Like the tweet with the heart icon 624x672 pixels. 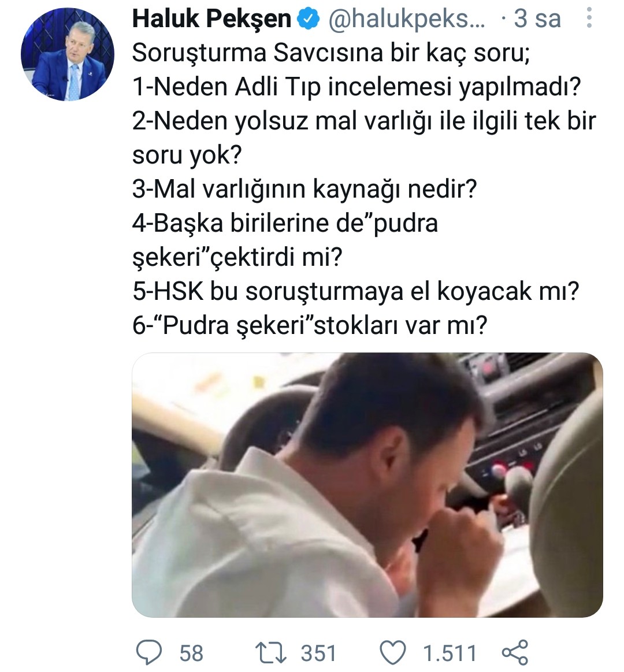click(x=394, y=652)
